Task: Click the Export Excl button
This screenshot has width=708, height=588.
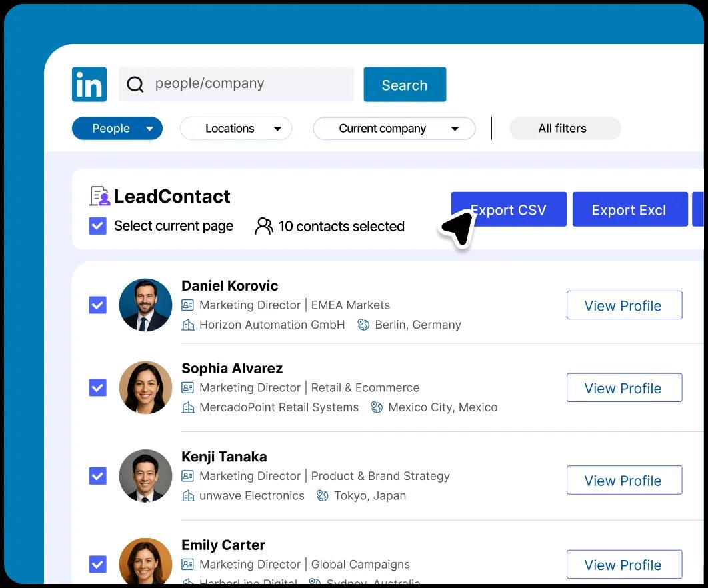Action: click(x=630, y=209)
